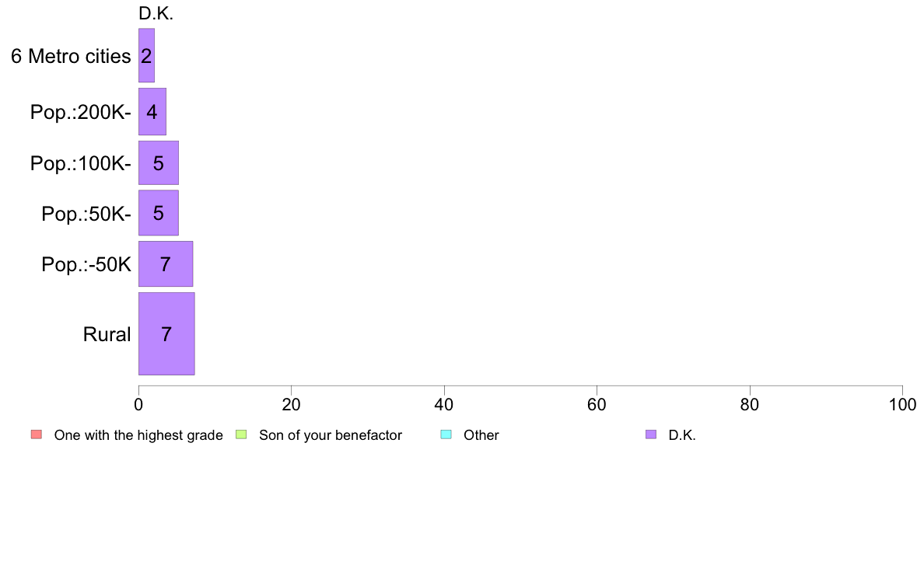The image size is (924, 572).
Task: Click the red 'One with the highest grade' legend swatch
Action: (37, 434)
